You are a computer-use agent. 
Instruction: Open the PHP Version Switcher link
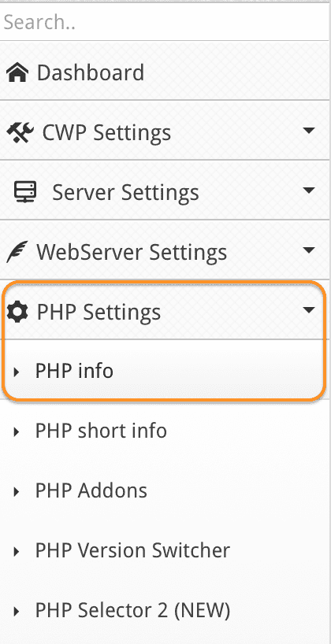(x=132, y=551)
